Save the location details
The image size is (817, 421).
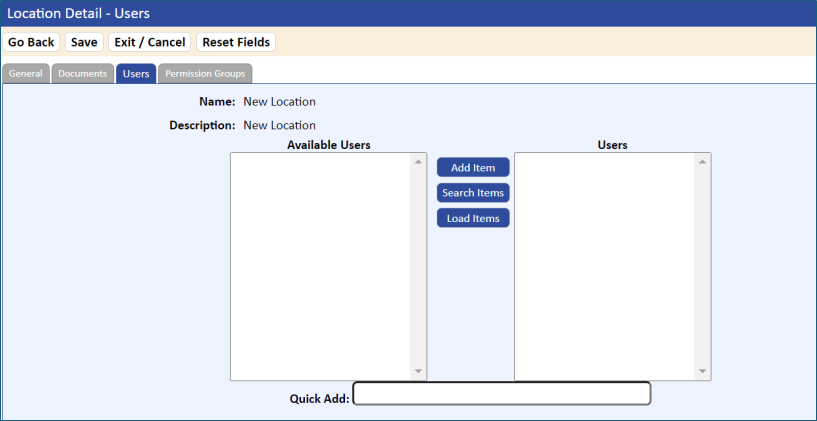tap(84, 42)
